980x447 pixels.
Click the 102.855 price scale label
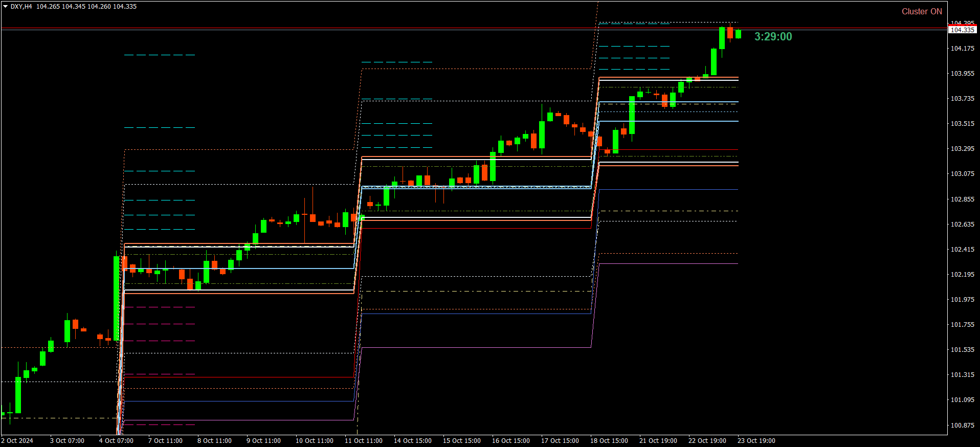tap(962, 199)
